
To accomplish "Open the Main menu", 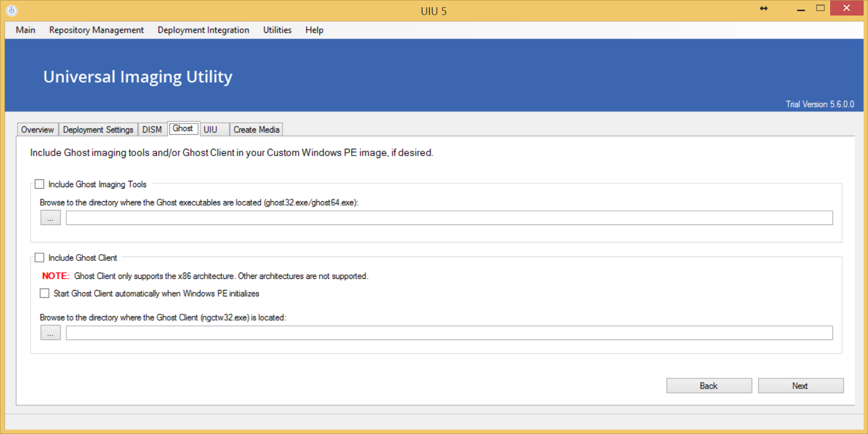I will (25, 30).
